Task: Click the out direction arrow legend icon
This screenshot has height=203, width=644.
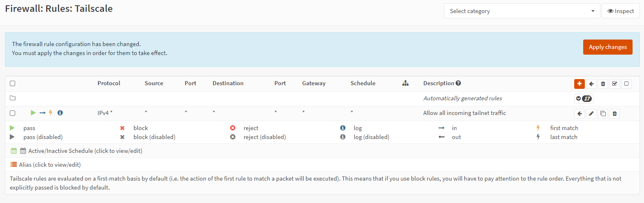Action: click(442, 137)
